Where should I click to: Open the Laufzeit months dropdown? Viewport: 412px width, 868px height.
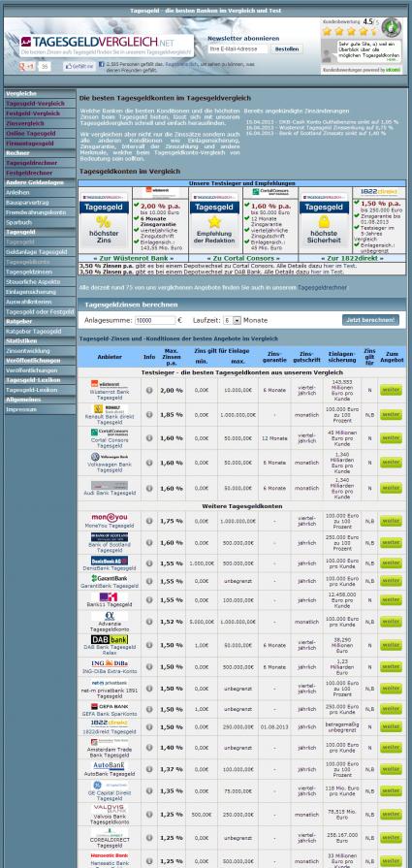pyautogui.click(x=233, y=320)
